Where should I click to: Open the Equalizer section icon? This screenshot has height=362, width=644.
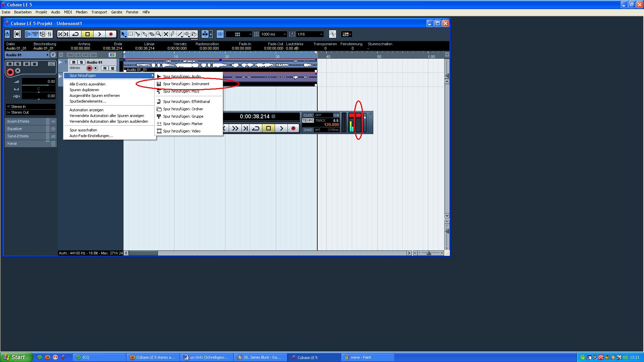(x=53, y=129)
